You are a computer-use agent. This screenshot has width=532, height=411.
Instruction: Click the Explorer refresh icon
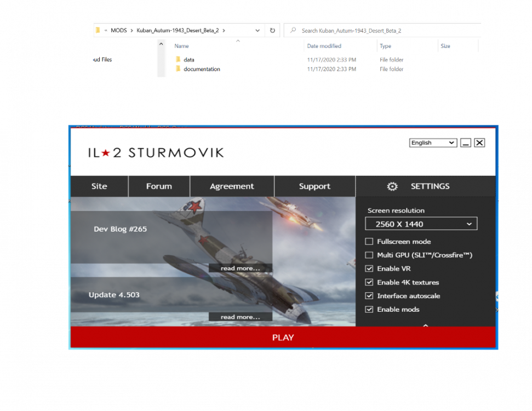[272, 31]
